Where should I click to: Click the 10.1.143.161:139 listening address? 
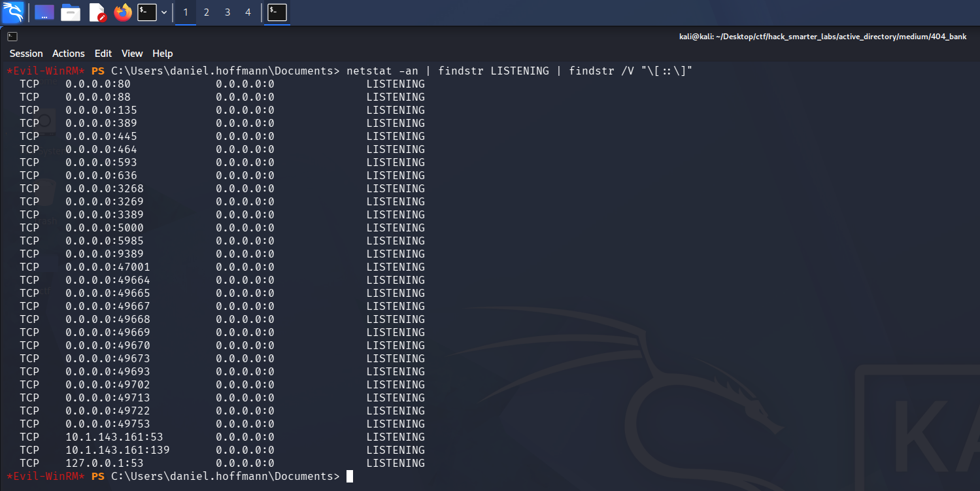118,450
